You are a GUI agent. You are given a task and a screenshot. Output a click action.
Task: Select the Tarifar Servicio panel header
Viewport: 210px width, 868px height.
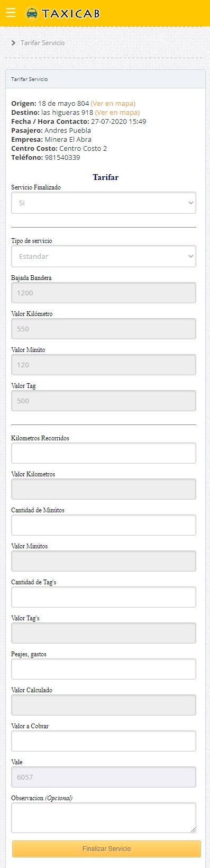(105, 79)
